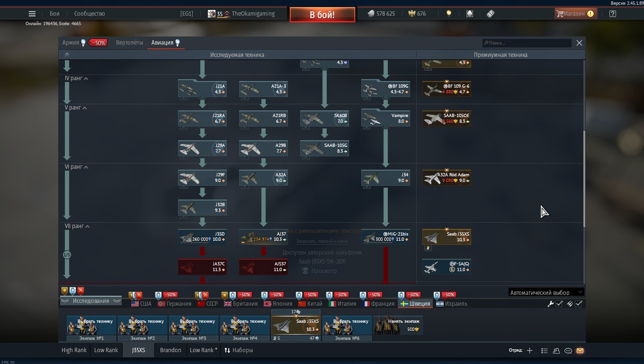Collapse the VII ранг section
This screenshot has width=644, height=364.
[77, 226]
